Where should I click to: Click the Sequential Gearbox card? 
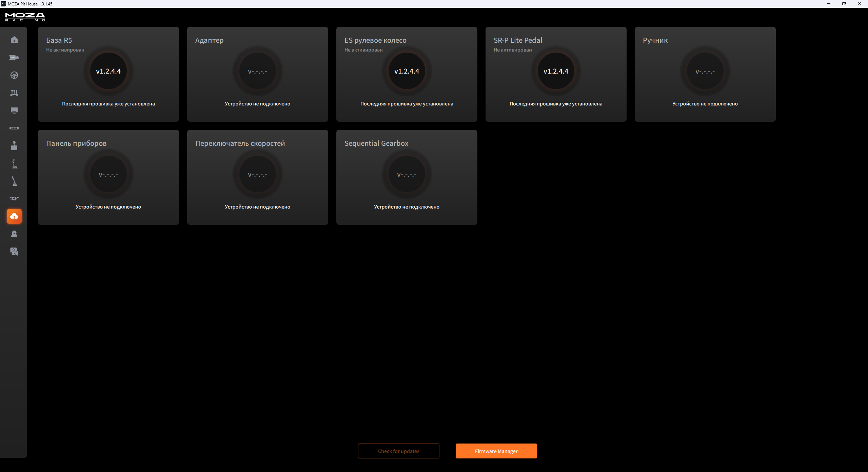tap(407, 177)
